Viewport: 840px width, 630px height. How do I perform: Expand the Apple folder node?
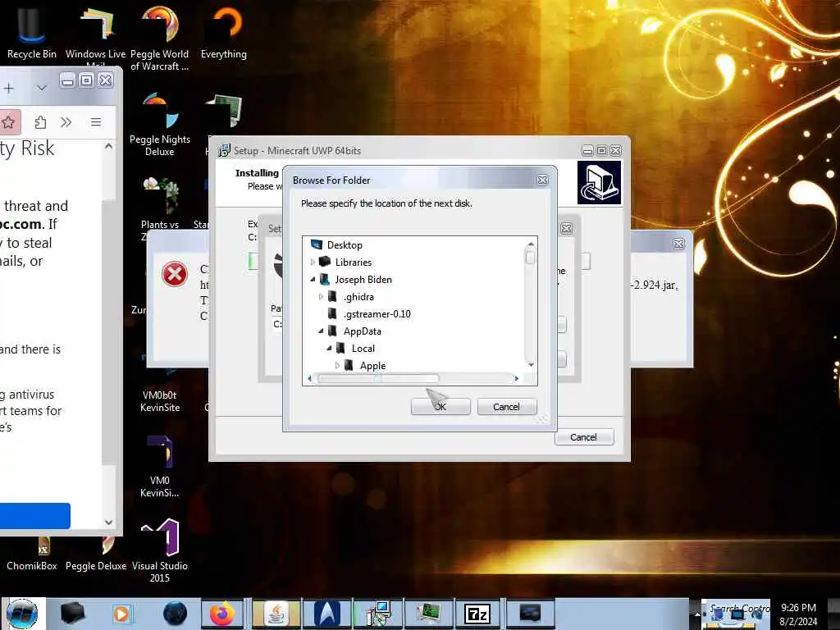click(337, 365)
